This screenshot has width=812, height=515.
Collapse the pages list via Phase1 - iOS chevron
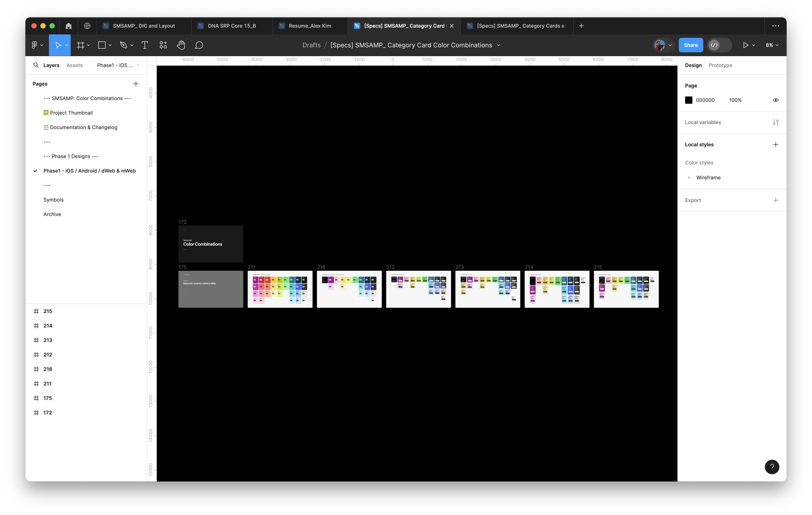pos(138,65)
